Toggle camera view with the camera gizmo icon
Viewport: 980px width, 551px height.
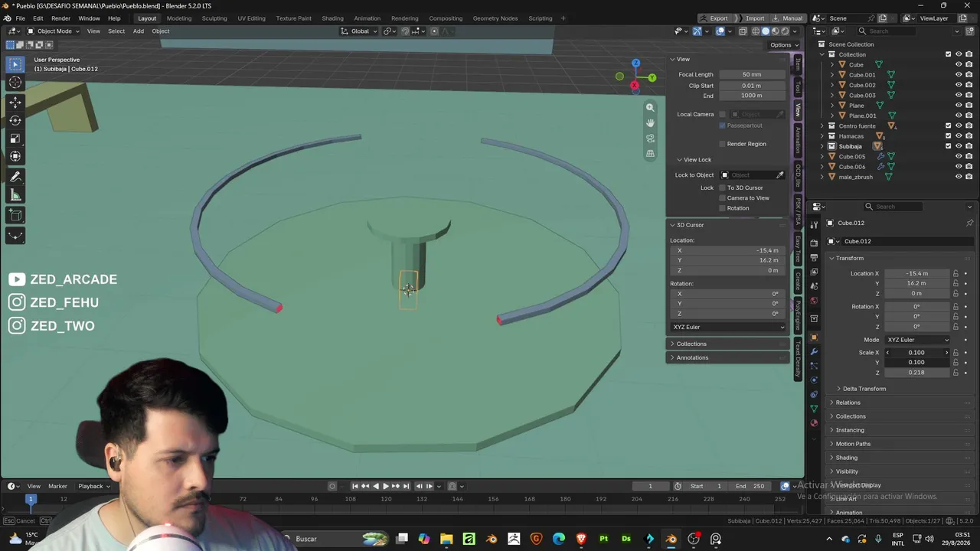click(650, 139)
